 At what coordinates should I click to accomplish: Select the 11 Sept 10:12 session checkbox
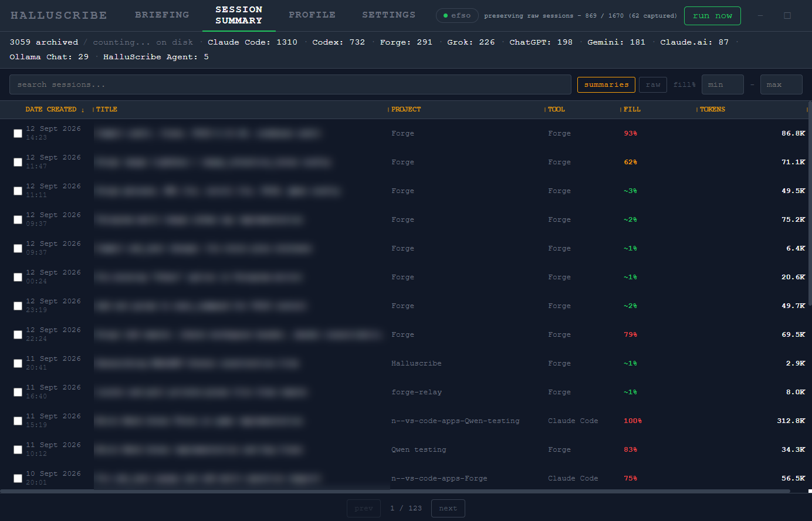tap(18, 449)
